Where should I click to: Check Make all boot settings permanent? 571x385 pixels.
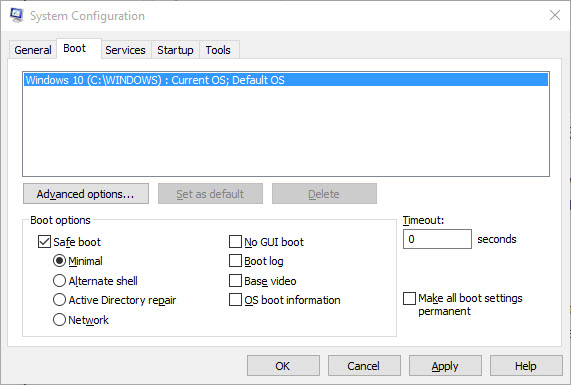(409, 298)
